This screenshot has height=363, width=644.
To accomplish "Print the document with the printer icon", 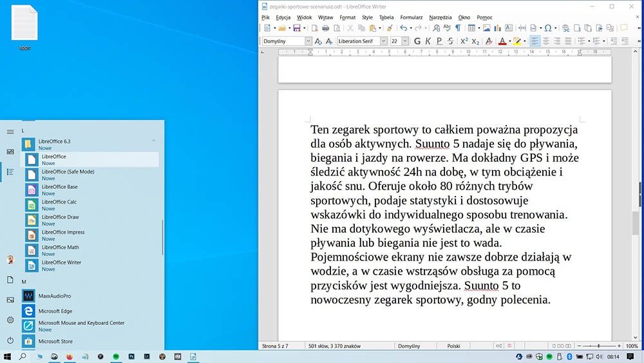I will (x=326, y=28).
